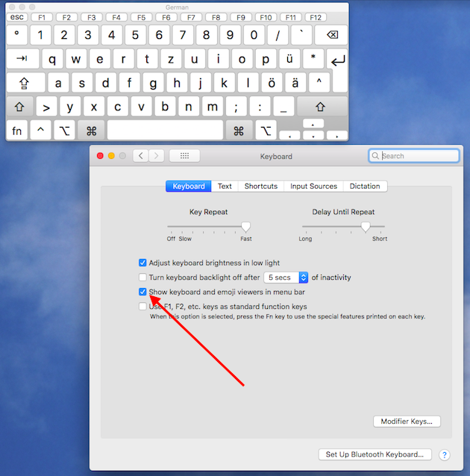This screenshot has width=470, height=476.
Task: Open the 5 secs inactivity dropdown
Action: pos(287,278)
